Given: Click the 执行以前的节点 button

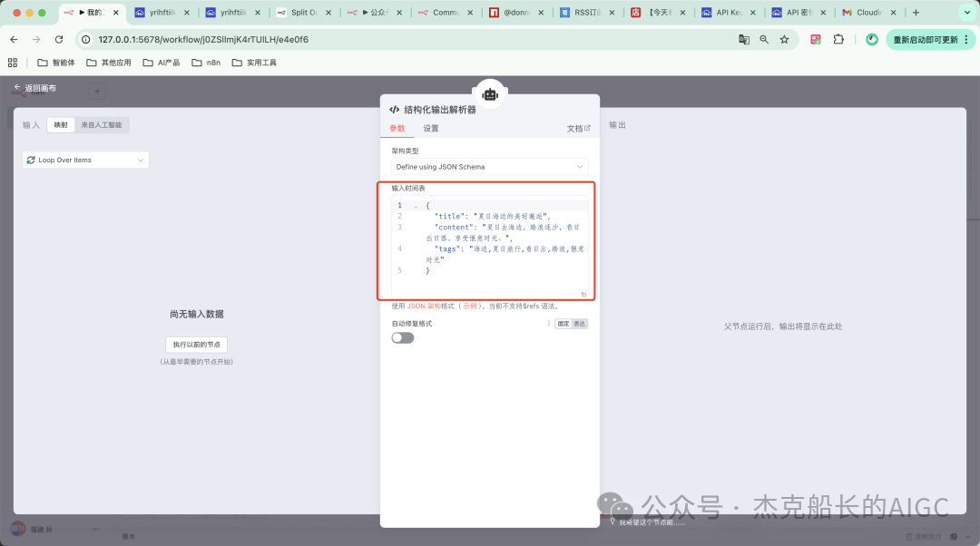Looking at the screenshot, I should click(196, 345).
